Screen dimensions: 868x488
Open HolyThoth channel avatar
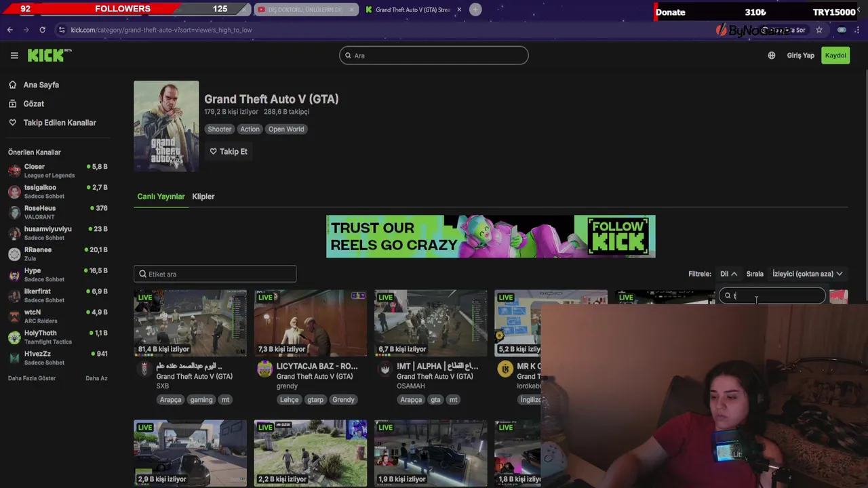(x=14, y=338)
